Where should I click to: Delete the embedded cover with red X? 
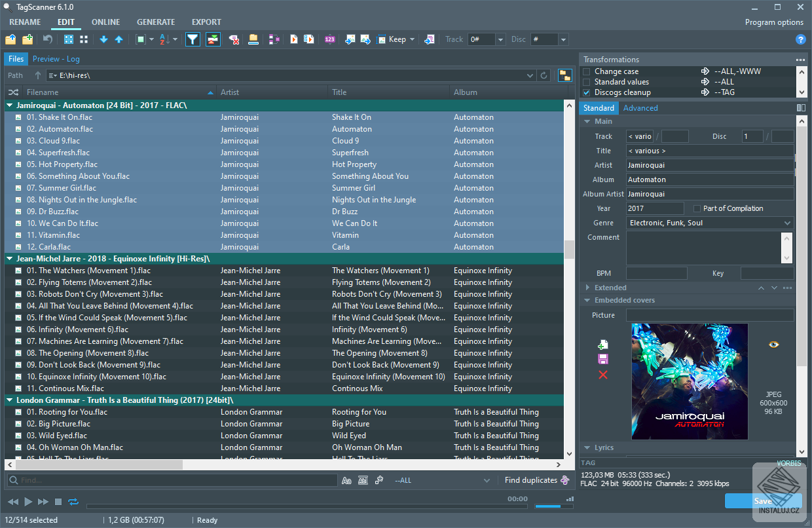click(x=603, y=375)
